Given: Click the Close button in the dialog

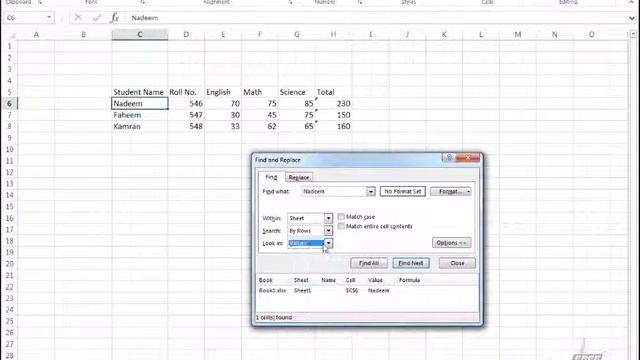Looking at the screenshot, I should (457, 263).
